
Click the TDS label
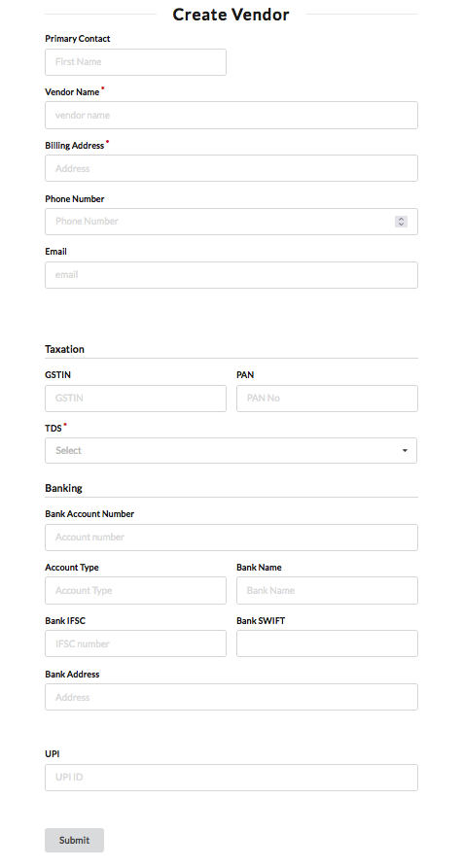coord(53,429)
